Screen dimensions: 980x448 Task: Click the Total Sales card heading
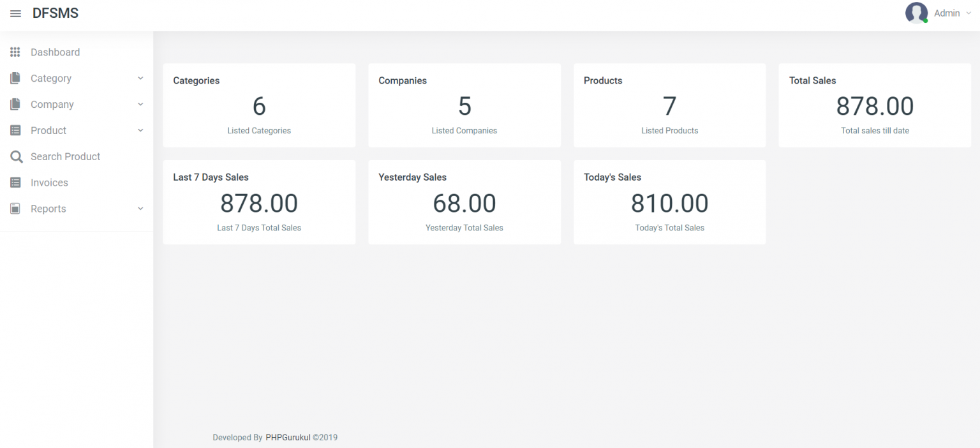pos(812,80)
